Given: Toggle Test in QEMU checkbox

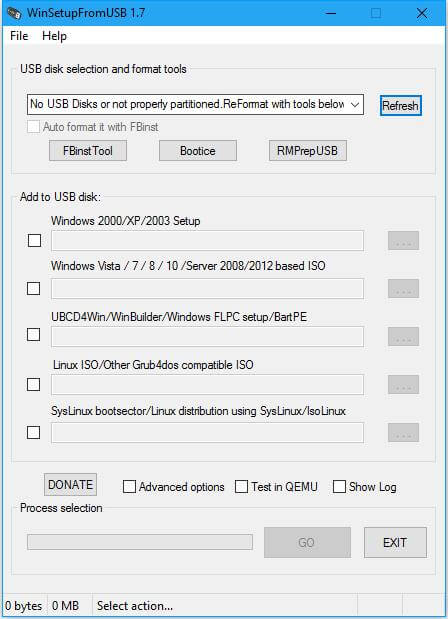Looking at the screenshot, I should (x=242, y=487).
